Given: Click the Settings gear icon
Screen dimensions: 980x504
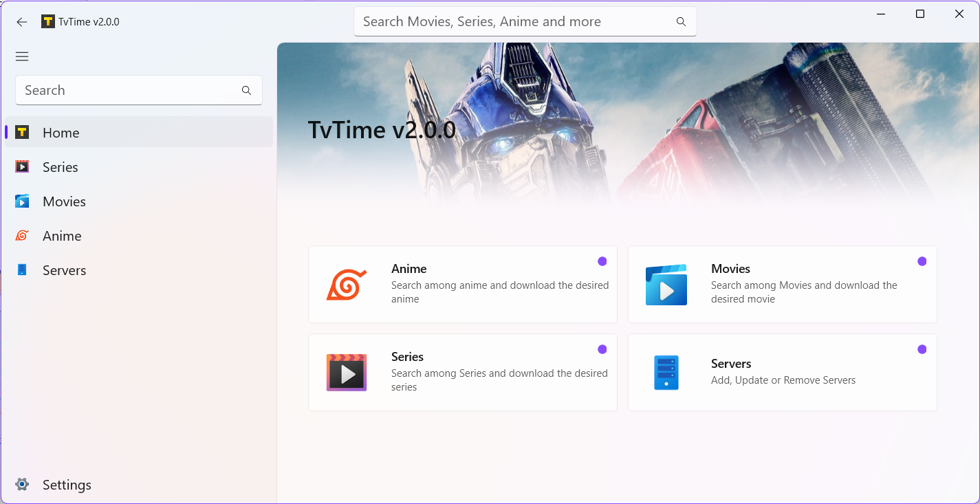Looking at the screenshot, I should pos(22,484).
